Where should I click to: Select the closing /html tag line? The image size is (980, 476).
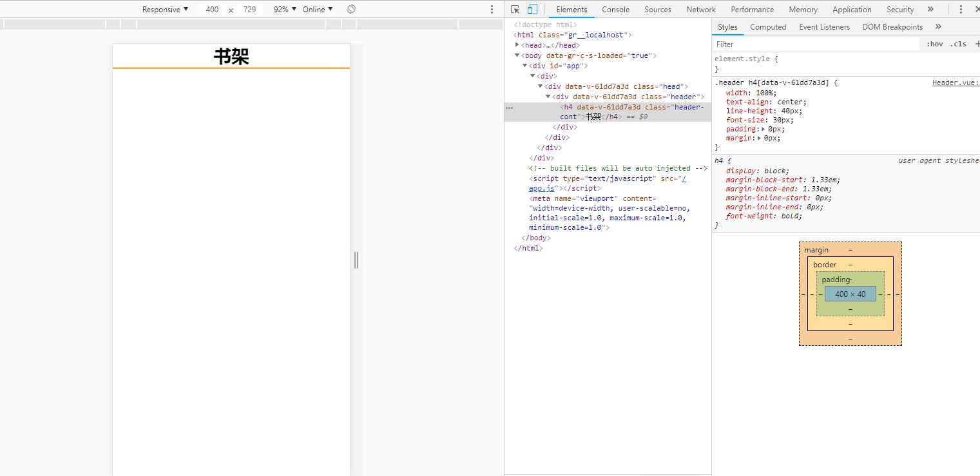point(528,248)
